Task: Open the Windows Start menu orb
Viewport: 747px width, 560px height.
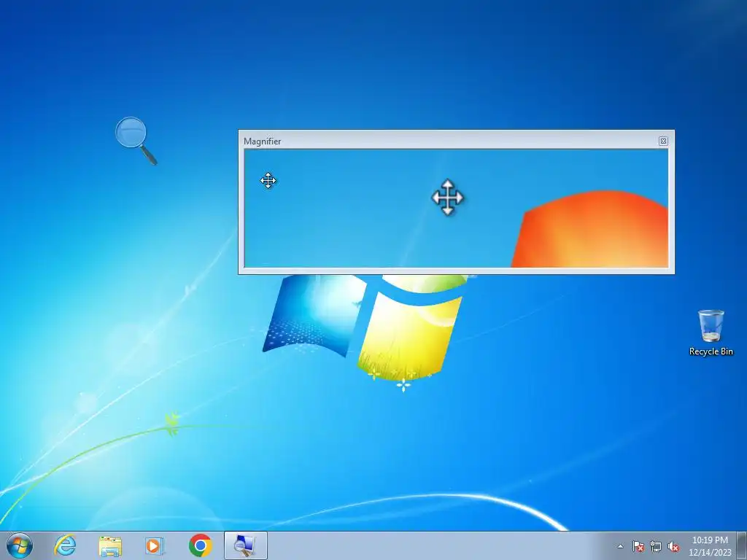Action: (20, 545)
